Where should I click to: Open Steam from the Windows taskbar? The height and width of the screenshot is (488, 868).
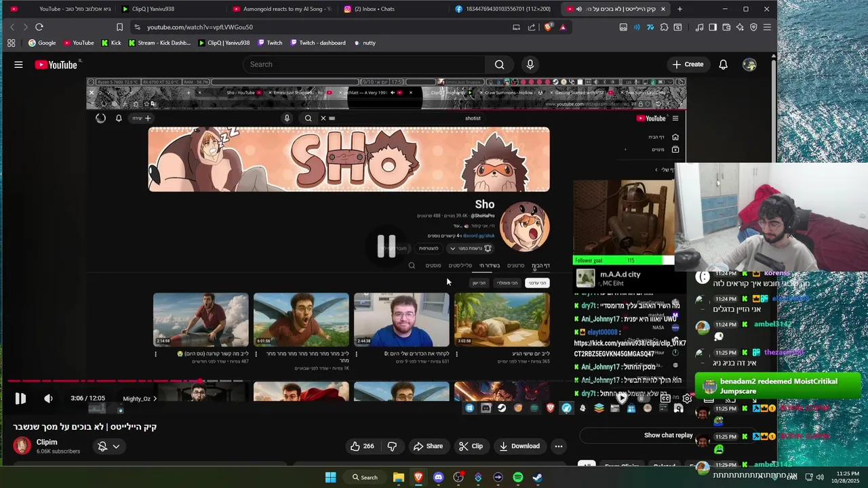[x=538, y=477]
